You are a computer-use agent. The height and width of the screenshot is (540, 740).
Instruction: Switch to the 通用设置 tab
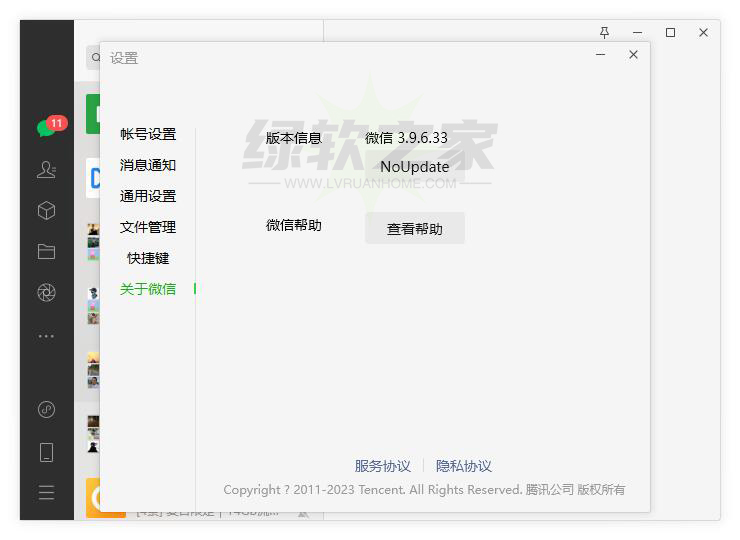pos(148,196)
